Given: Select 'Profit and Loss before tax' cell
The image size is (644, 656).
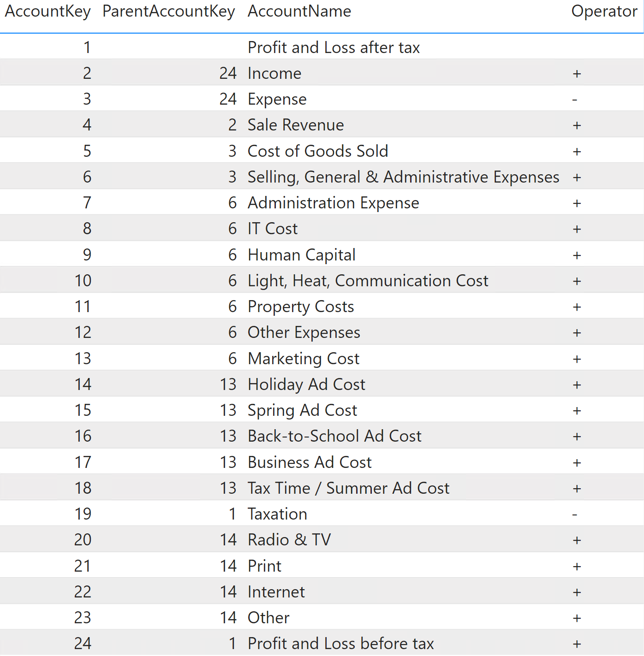Looking at the screenshot, I should [340, 644].
